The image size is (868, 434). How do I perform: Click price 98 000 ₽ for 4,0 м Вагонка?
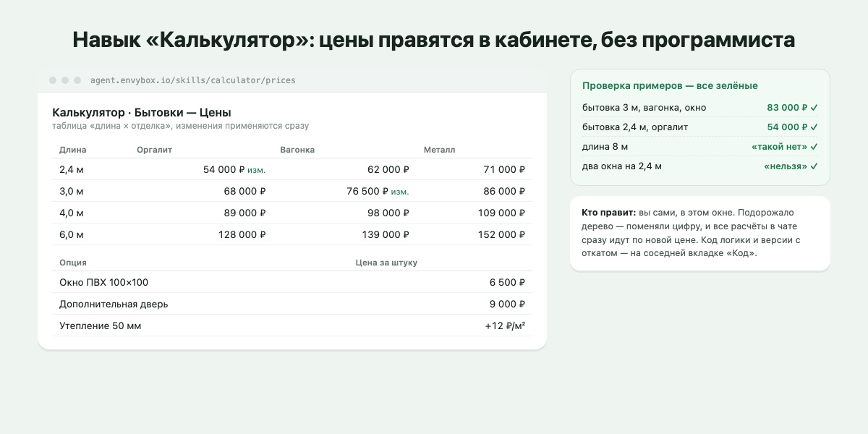click(x=388, y=213)
